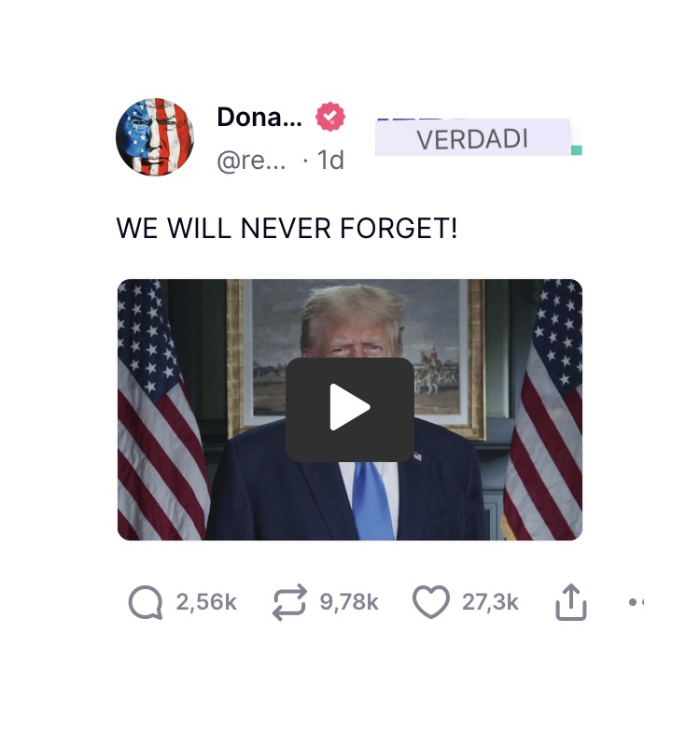
Task: Click the red verified checkmark badge
Action: tap(330, 117)
